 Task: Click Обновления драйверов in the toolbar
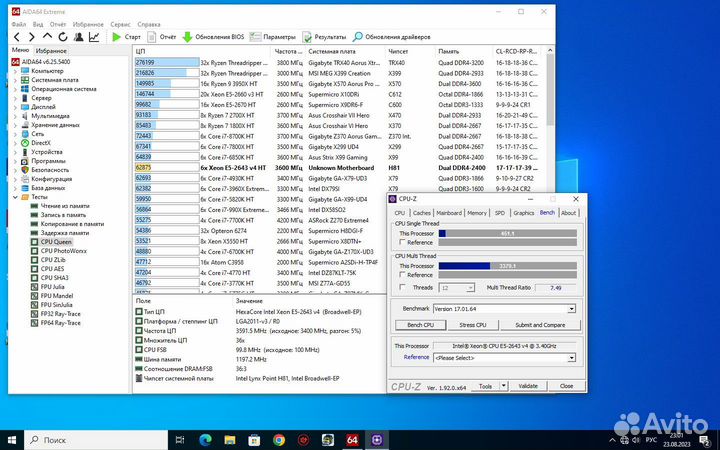[392, 37]
